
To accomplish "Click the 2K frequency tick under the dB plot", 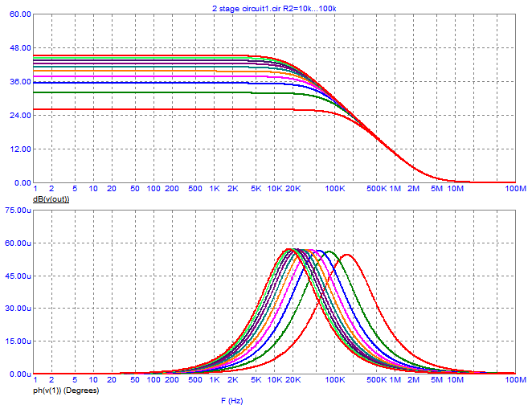I will pyautogui.click(x=233, y=189).
